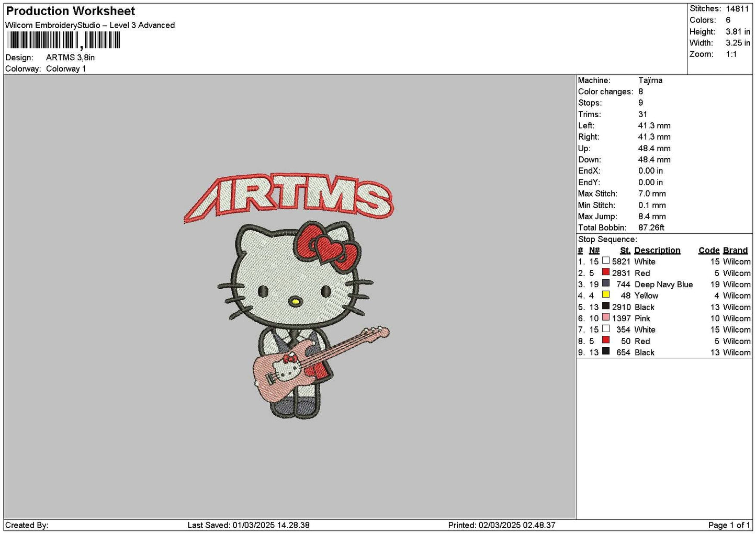Click the white swatch in stop 7 (354 stitches)
The height and width of the screenshot is (534, 756).
click(x=606, y=328)
